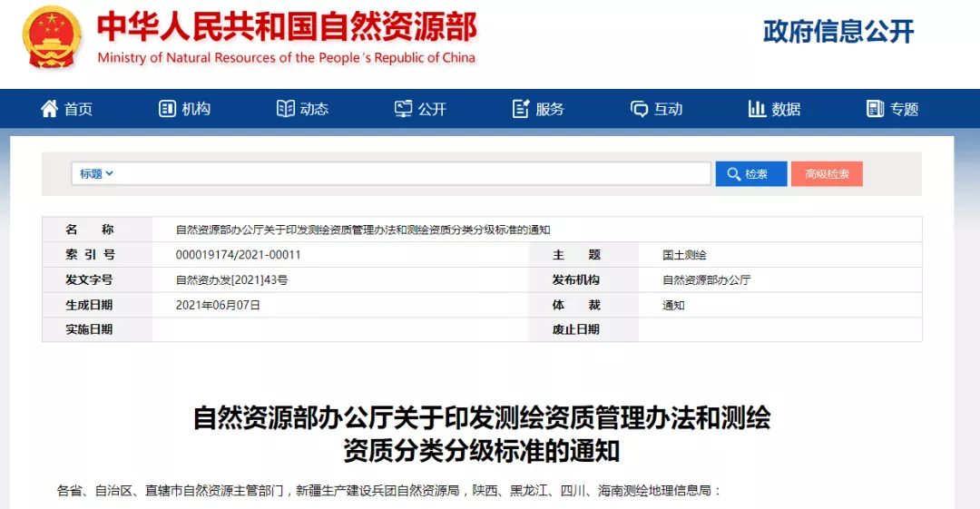Click the 国土测绘 subject value

coord(684,254)
